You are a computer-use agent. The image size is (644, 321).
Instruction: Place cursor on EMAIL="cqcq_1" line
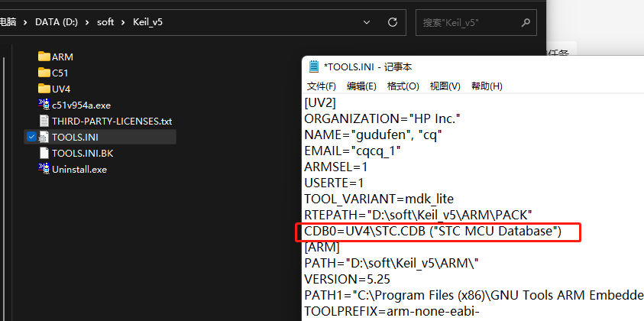point(352,151)
